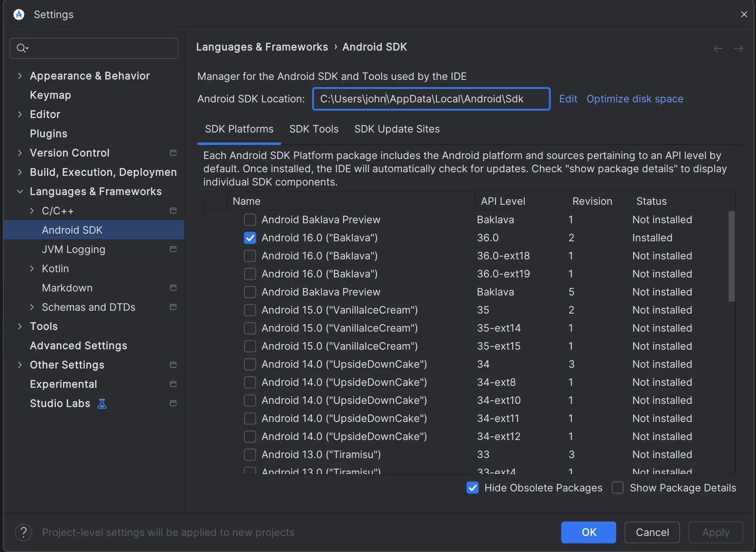Expand the Kotlin node
This screenshot has height=552, width=756.
pyautogui.click(x=32, y=269)
